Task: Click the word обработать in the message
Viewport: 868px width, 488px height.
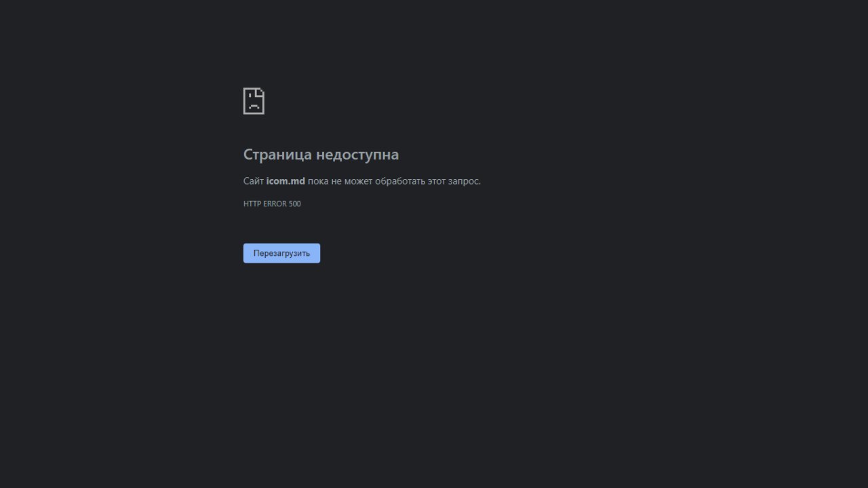Action: click(400, 181)
